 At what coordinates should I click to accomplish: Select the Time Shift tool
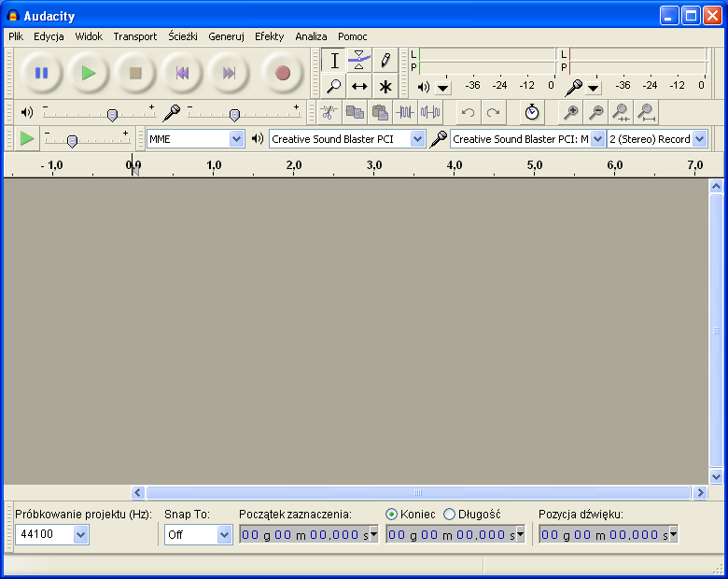[359, 86]
